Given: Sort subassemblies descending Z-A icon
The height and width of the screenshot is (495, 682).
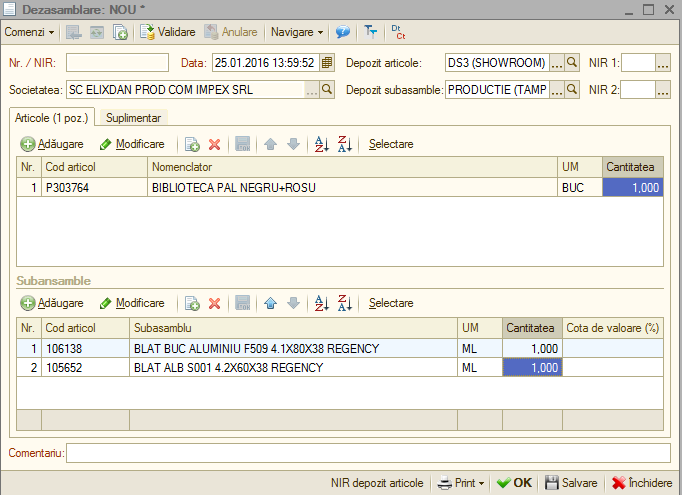Looking at the screenshot, I should point(345,303).
